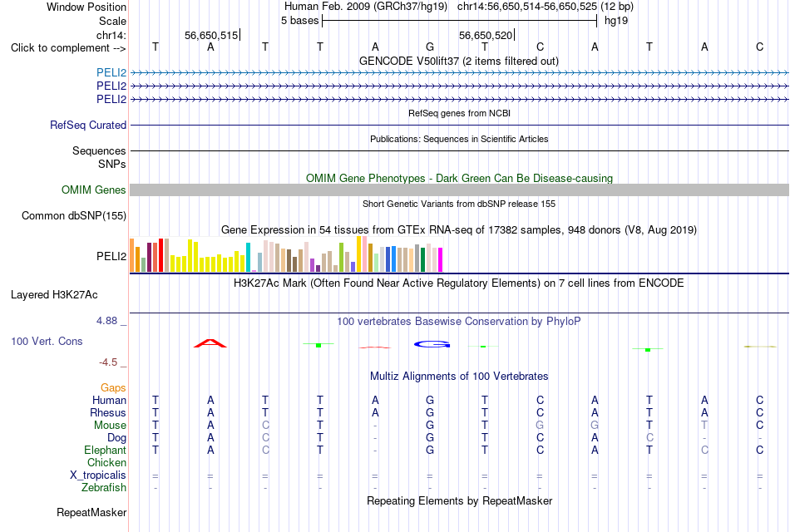This screenshot has height=532, width=790.
Task: Click the blue G PhyloP conservation logo
Action: point(432,344)
